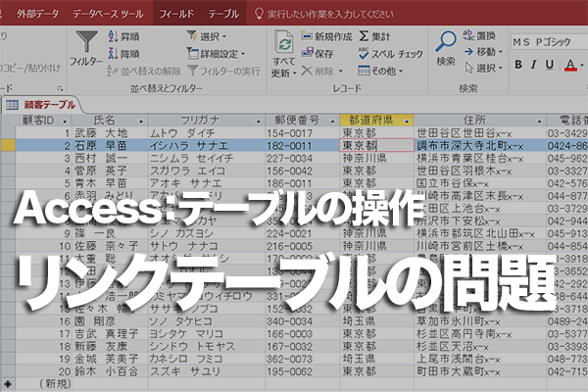Apply font color with red A icon
This screenshot has height=392, width=588.
pyautogui.click(x=570, y=65)
